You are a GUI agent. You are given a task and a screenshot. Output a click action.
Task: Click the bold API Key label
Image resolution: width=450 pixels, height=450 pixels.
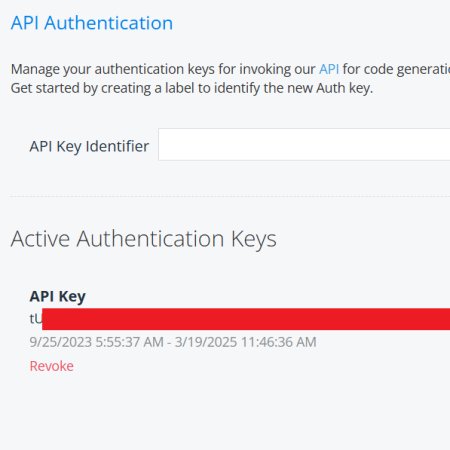[58, 296]
